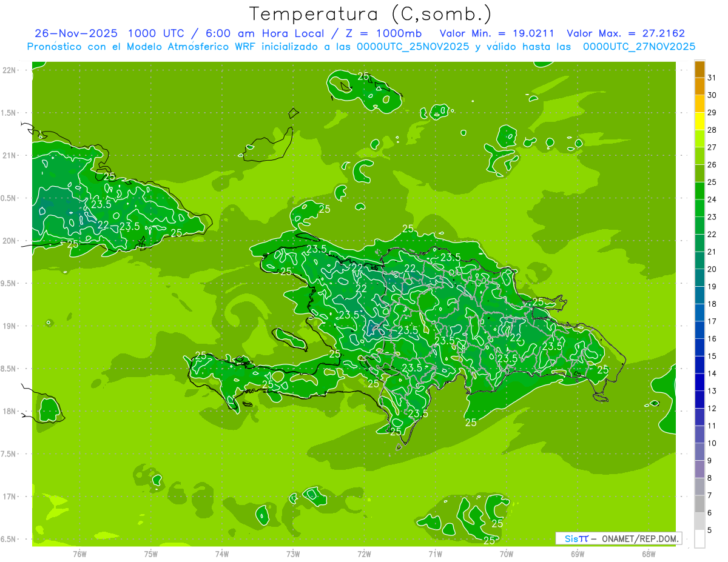This screenshot has height=562, width=728.
Task: Click the "69W" longitude label
Action: (x=578, y=554)
